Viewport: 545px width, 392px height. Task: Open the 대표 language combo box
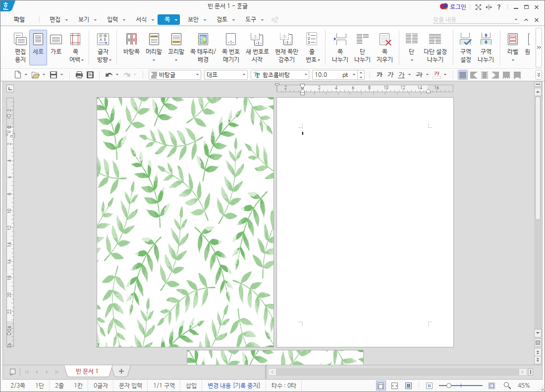[x=225, y=75]
